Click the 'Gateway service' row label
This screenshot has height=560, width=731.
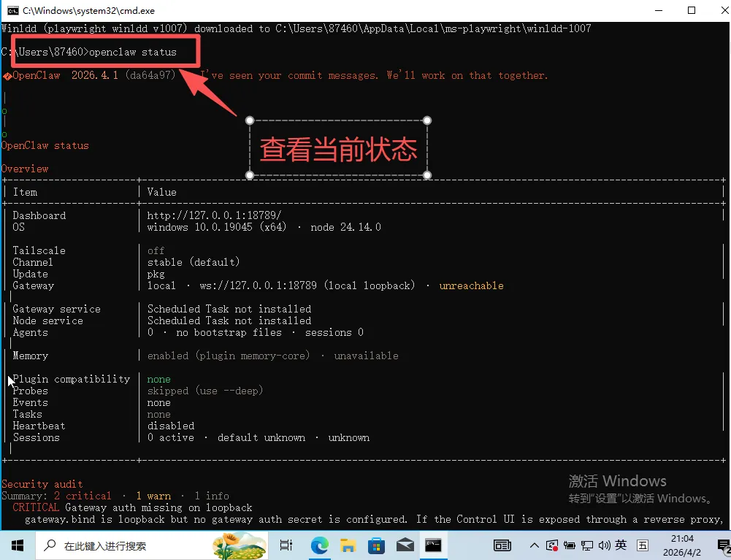click(x=56, y=309)
